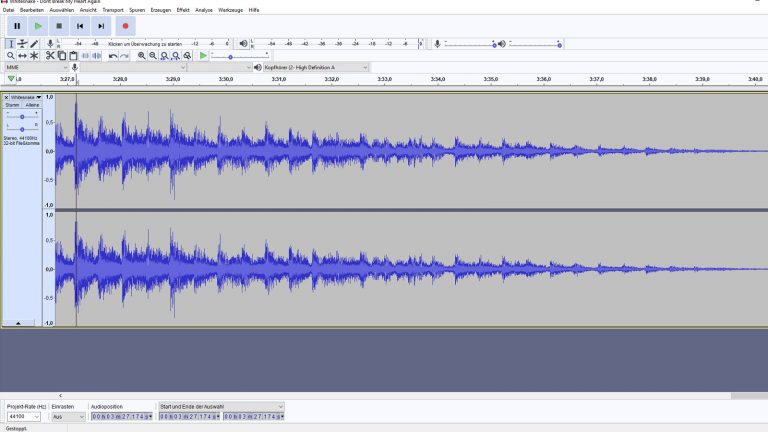Click the Zoom In magnifier icon
The height and width of the screenshot is (432, 768).
coord(141,56)
